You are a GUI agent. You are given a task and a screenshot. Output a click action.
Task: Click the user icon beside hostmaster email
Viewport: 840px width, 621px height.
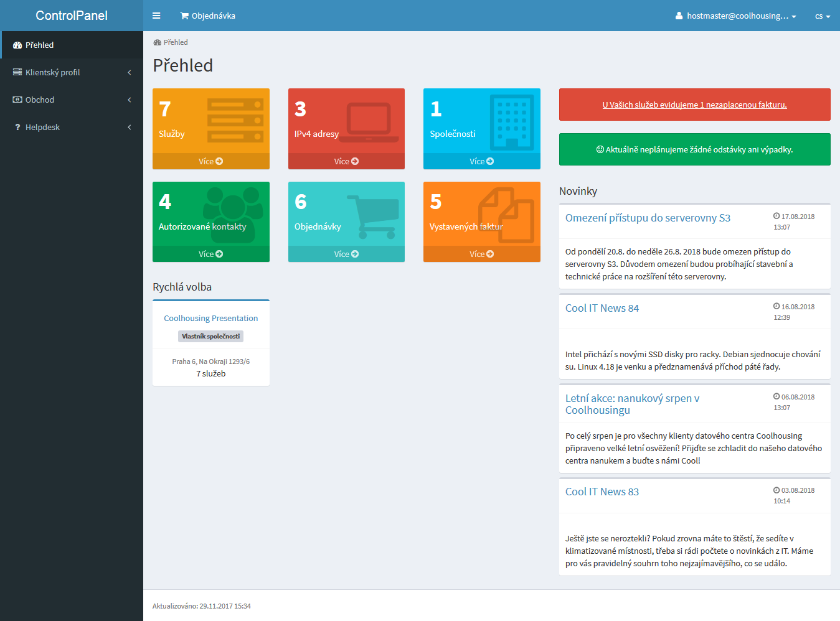[679, 16]
